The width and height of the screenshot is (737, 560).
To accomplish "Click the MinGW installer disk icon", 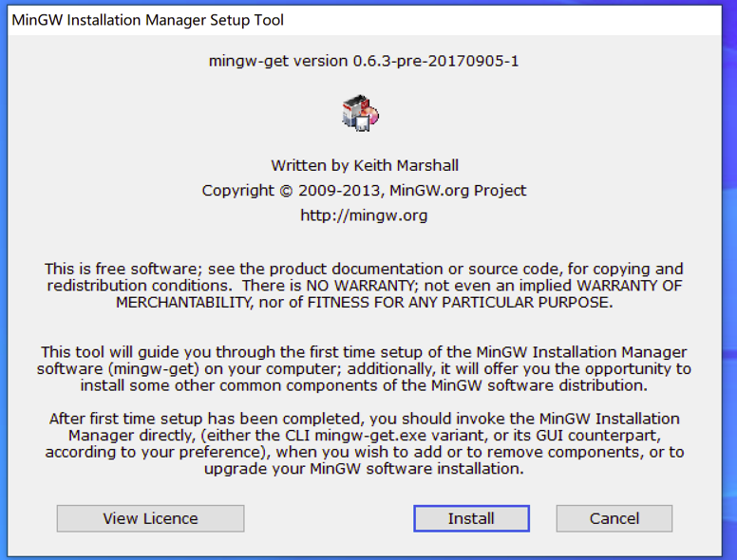I will [360, 113].
